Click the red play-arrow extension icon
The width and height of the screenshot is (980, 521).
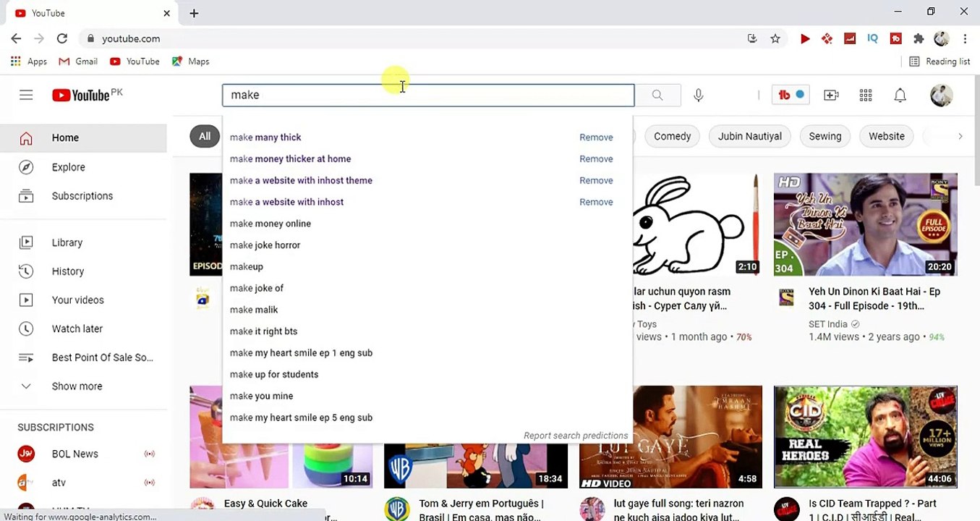point(805,38)
